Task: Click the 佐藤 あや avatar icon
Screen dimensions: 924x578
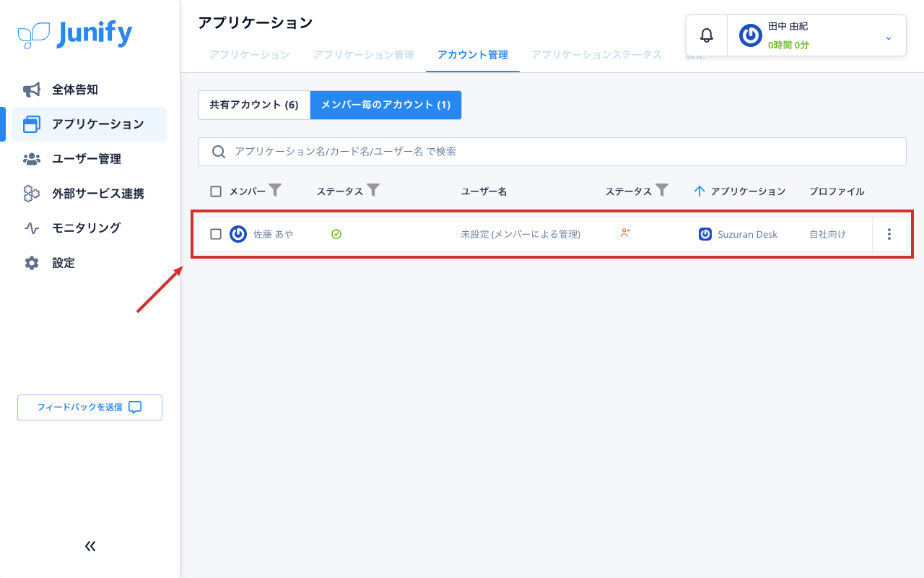Action: tap(238, 234)
